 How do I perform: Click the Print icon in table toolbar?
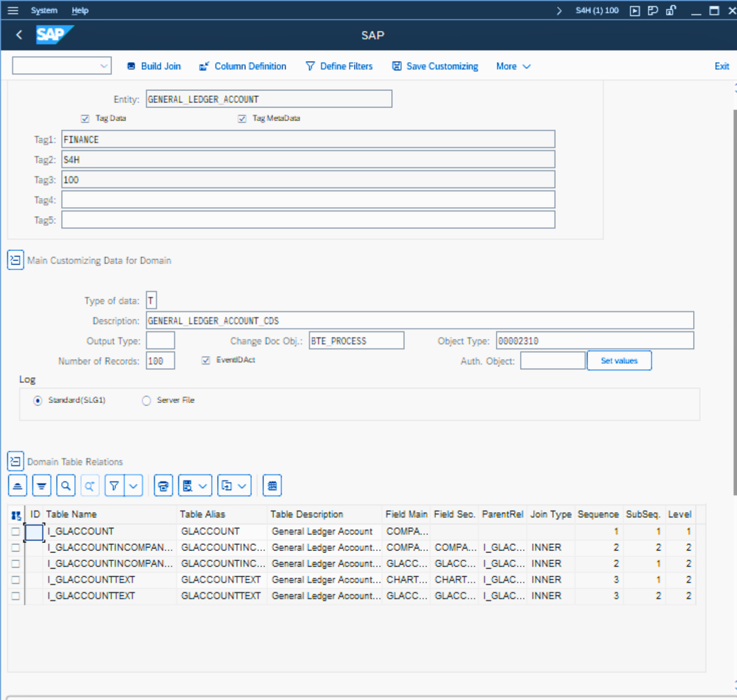point(163,486)
